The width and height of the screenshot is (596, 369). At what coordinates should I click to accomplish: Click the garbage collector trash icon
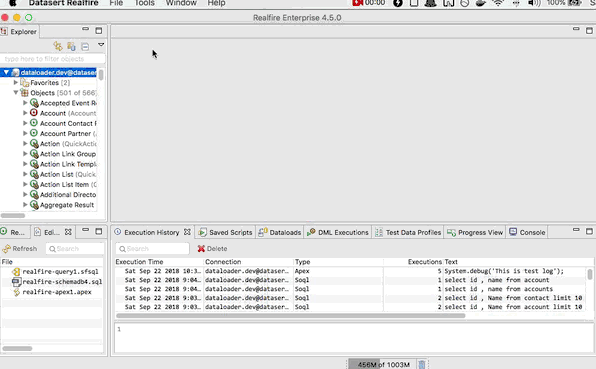click(x=422, y=364)
